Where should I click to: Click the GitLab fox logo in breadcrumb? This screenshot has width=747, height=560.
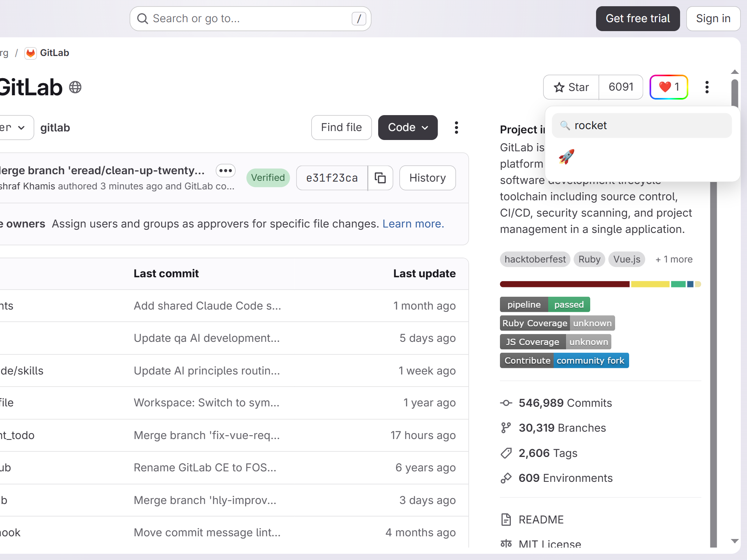click(30, 53)
